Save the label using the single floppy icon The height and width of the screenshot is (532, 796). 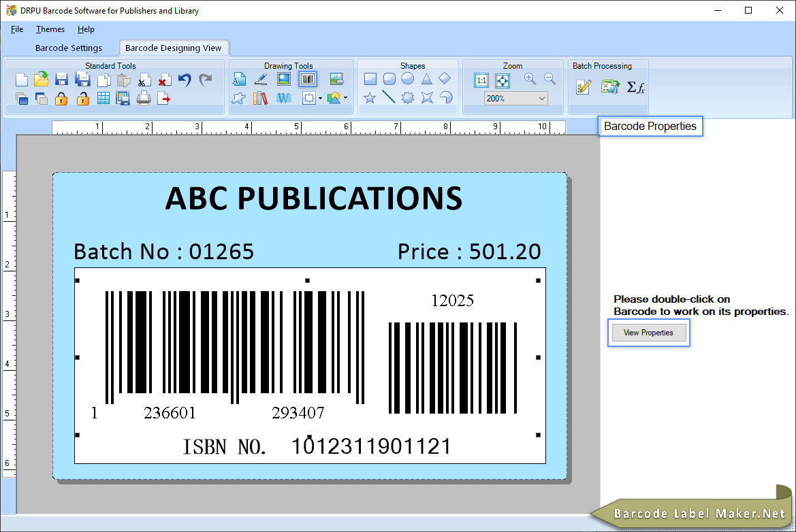click(x=61, y=80)
